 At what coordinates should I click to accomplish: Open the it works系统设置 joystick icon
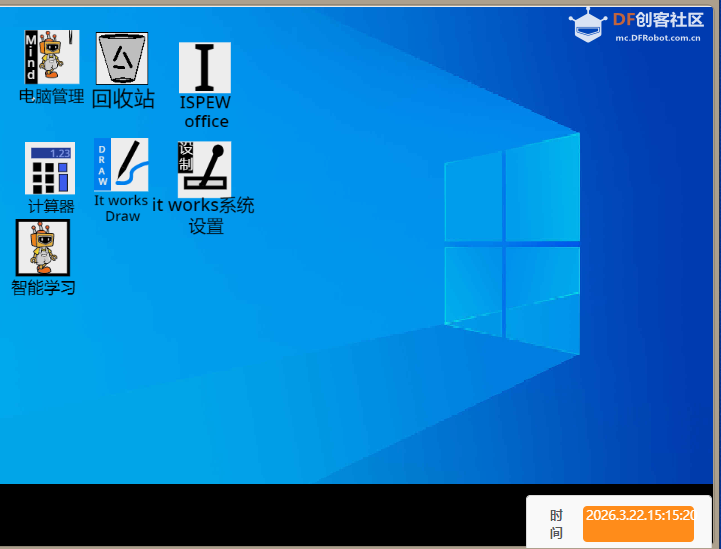pyautogui.click(x=204, y=169)
